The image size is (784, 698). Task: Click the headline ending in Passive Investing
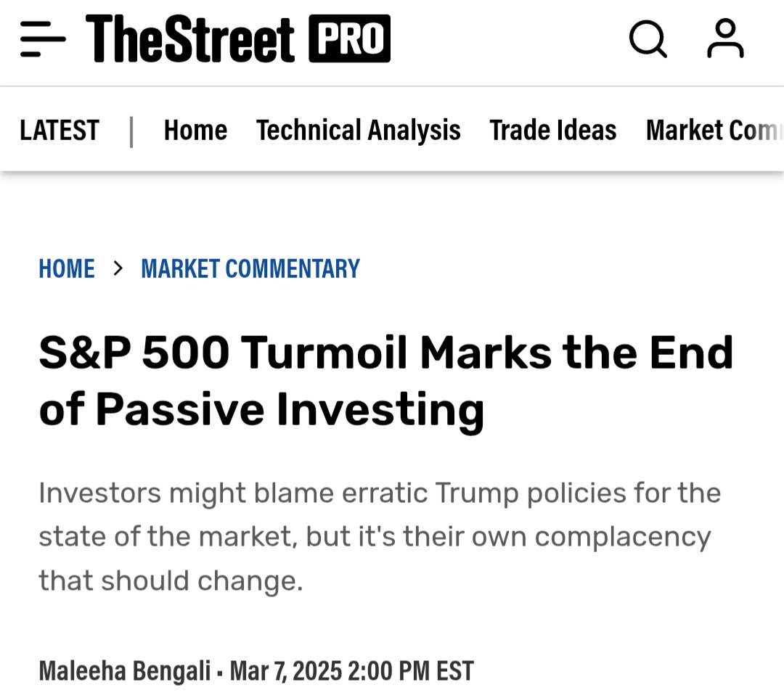pyautogui.click(x=385, y=382)
